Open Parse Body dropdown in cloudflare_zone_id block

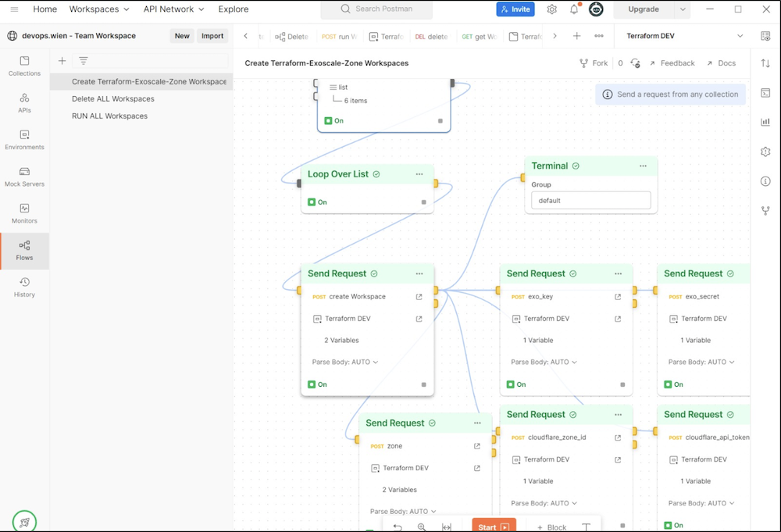click(544, 503)
